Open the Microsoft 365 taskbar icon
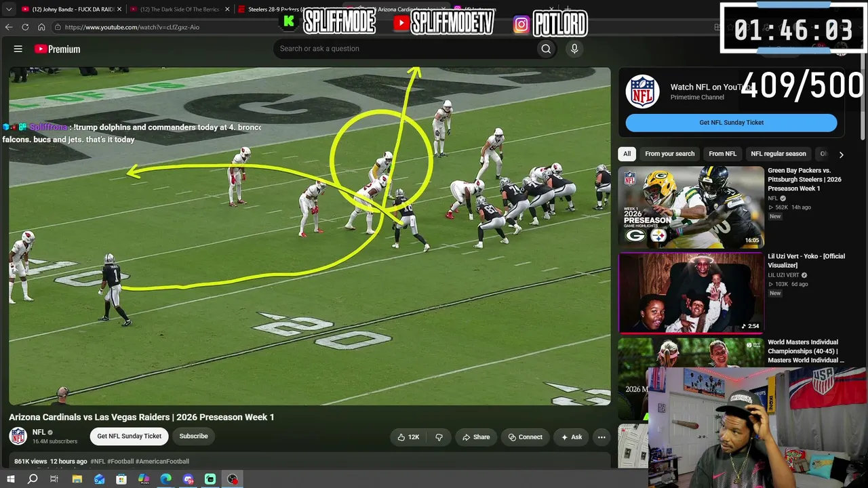Image resolution: width=868 pixels, height=488 pixels. (x=144, y=479)
